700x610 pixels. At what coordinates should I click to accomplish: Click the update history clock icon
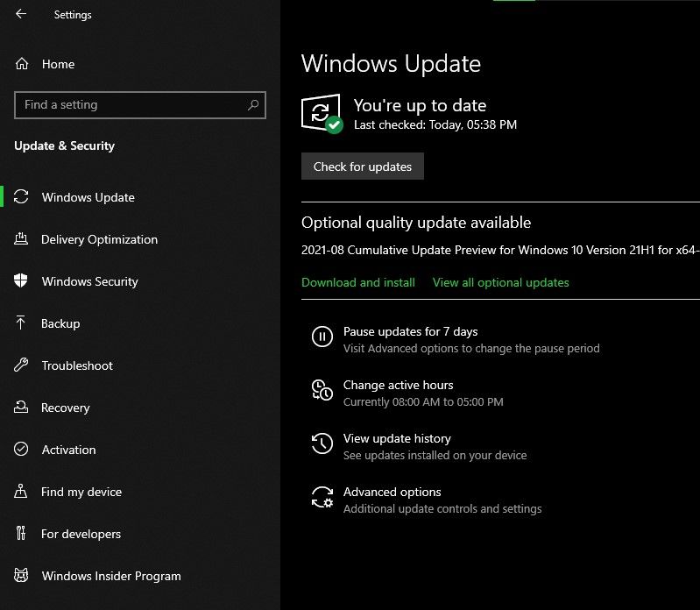[x=322, y=443]
